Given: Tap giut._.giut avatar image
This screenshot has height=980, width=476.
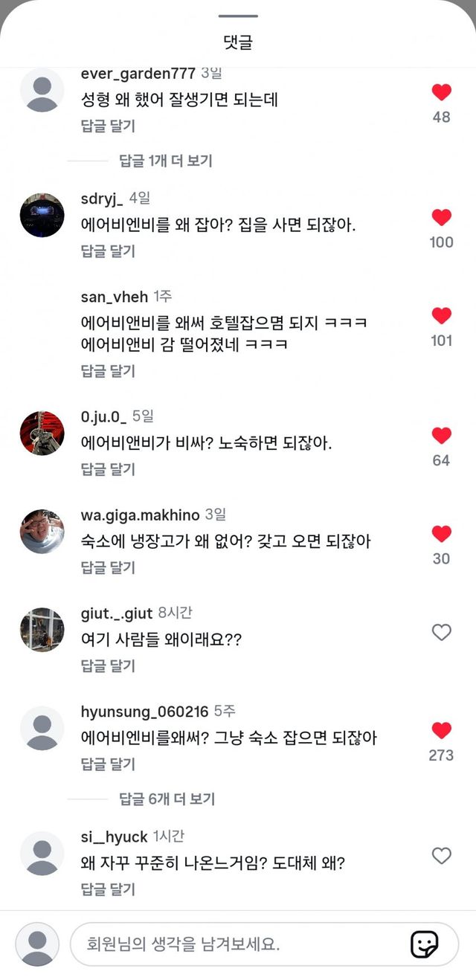Looking at the screenshot, I should point(42,630).
